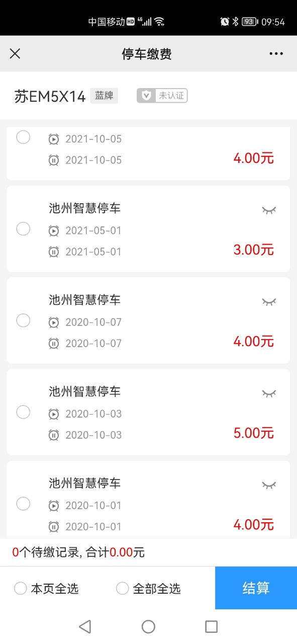Enable 本页全选 select-this-page option
Screen dimensions: 297x644
click(x=46, y=588)
